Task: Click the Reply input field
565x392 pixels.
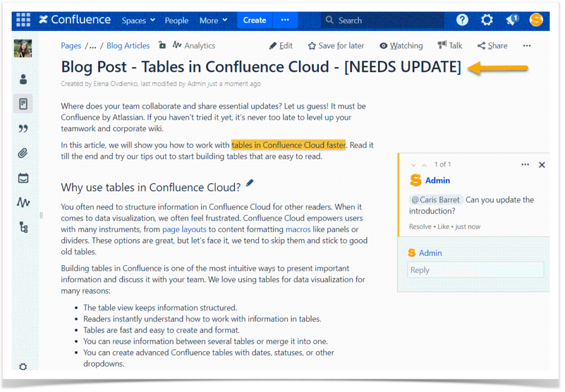Action: pyautogui.click(x=475, y=270)
